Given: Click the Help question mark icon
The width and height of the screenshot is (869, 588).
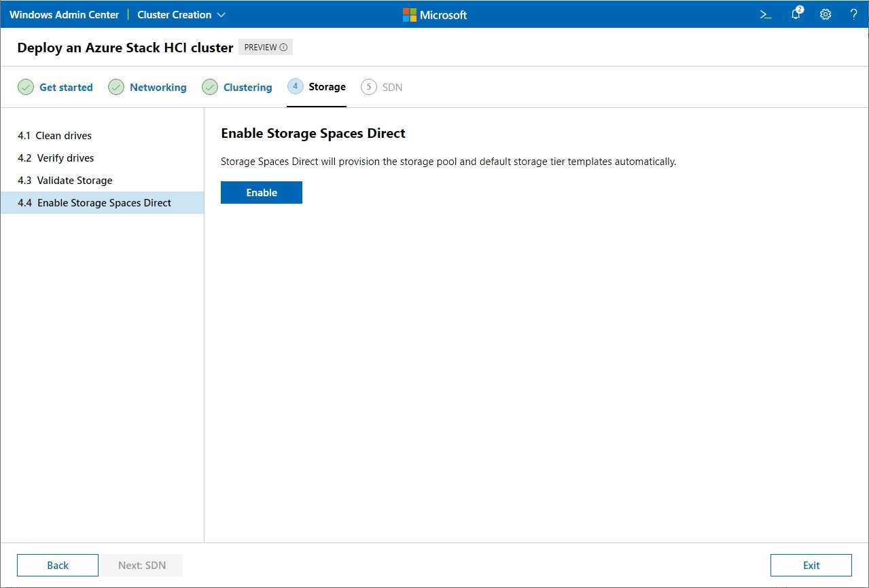Looking at the screenshot, I should [853, 14].
